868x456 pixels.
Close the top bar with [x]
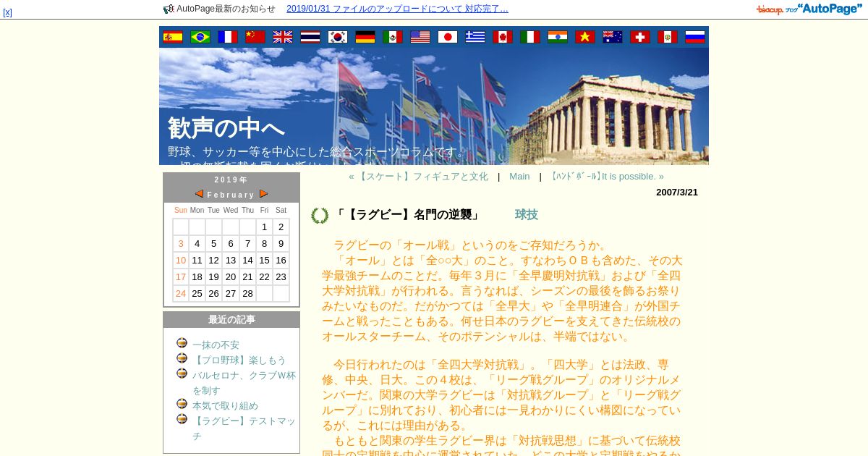7,12
